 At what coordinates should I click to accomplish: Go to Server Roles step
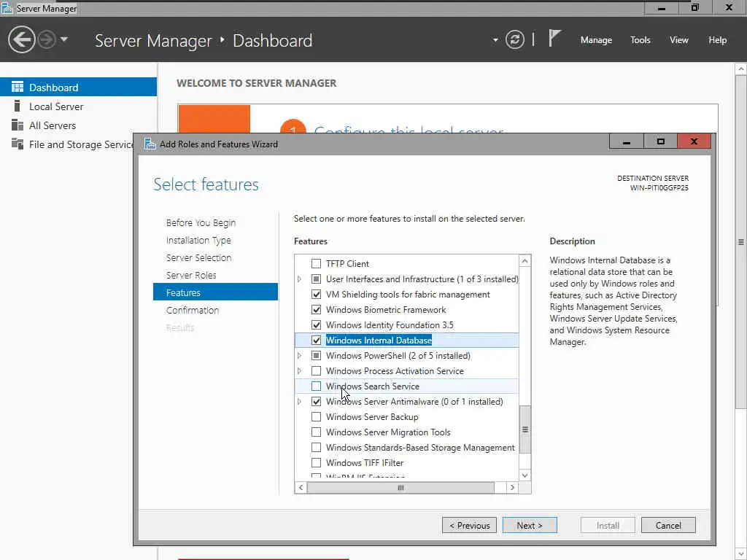191,275
